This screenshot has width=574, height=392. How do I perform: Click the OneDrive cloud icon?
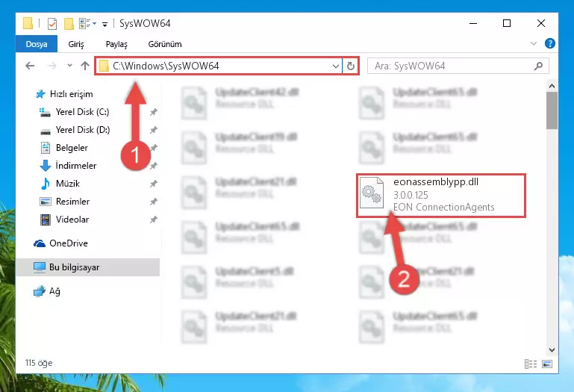pos(39,243)
